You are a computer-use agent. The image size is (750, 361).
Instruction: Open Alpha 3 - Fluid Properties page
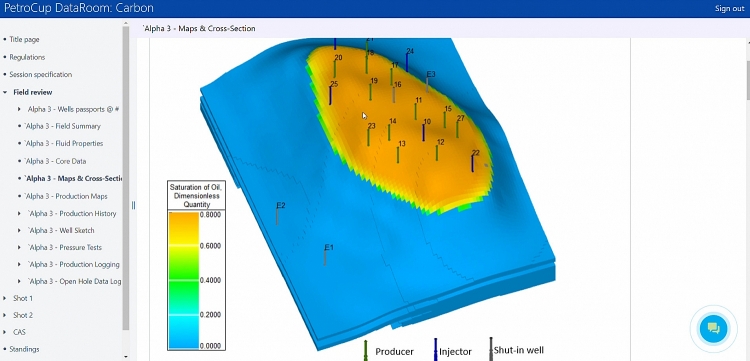coord(64,143)
